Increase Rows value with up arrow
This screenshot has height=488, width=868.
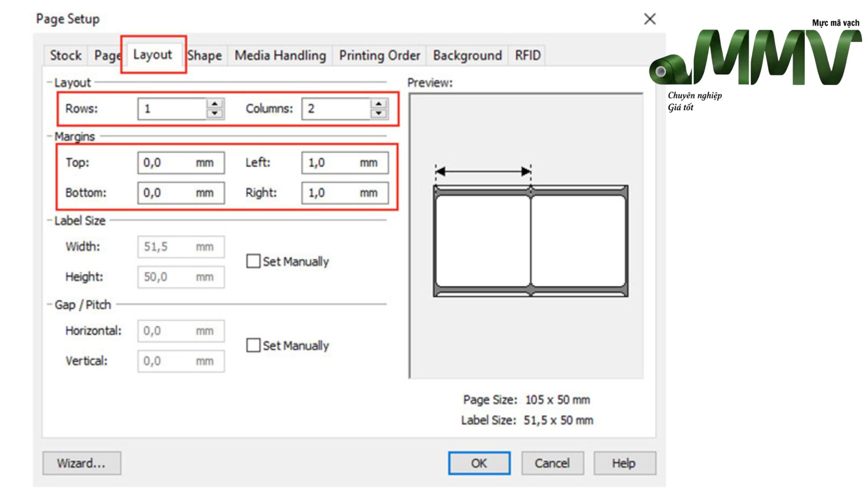pyautogui.click(x=215, y=103)
